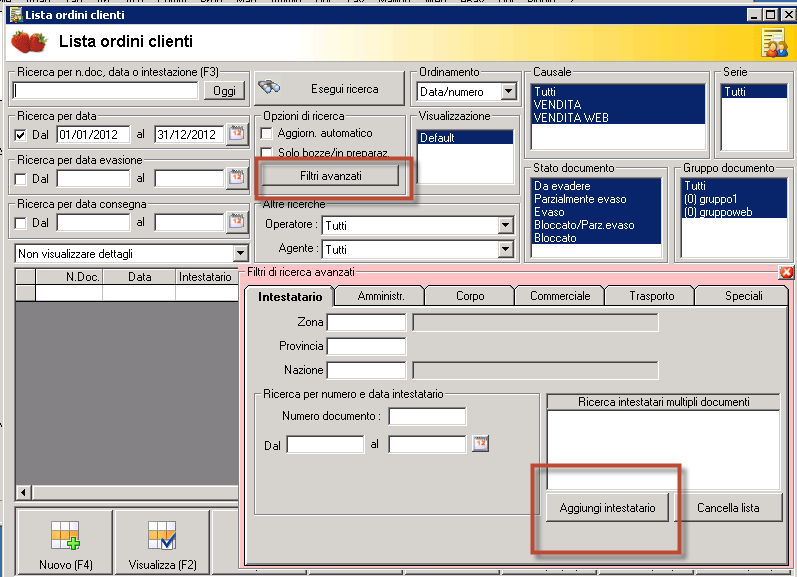Open the Agente dropdown

coord(505,249)
